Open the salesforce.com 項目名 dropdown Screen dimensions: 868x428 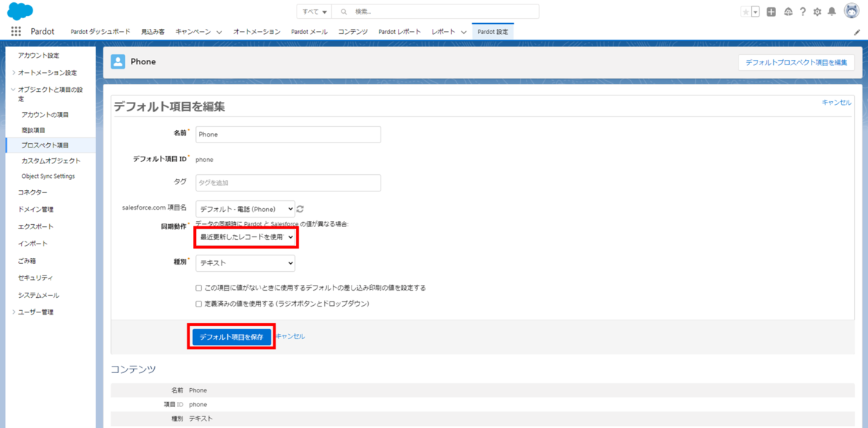[245, 208]
